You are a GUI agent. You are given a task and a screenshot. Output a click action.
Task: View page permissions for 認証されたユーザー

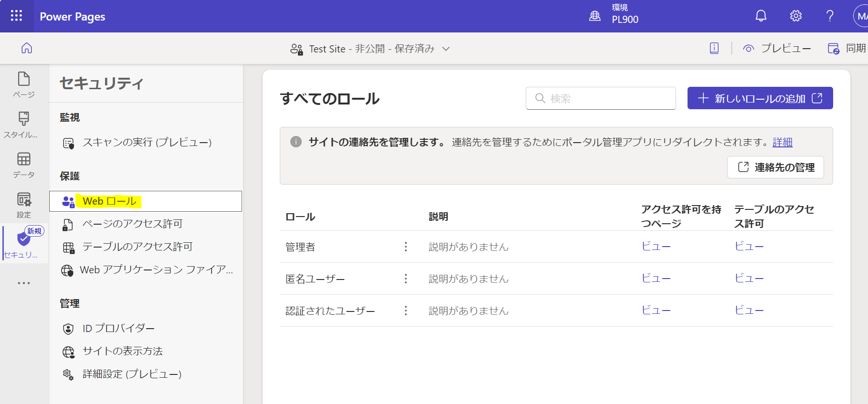tap(656, 310)
